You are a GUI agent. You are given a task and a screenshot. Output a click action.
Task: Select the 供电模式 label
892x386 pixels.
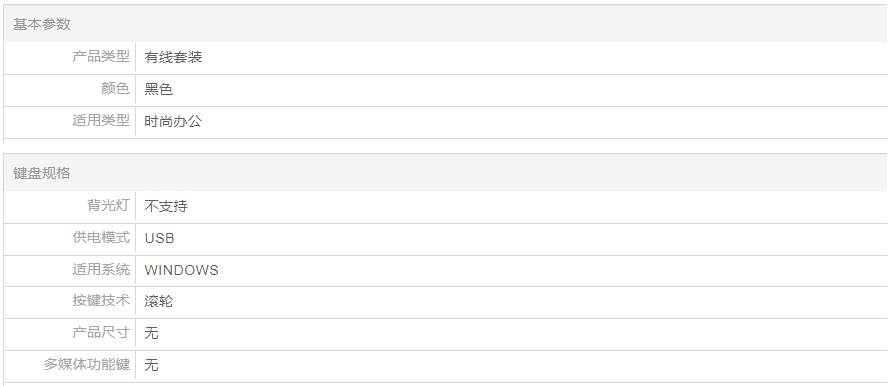101,237
